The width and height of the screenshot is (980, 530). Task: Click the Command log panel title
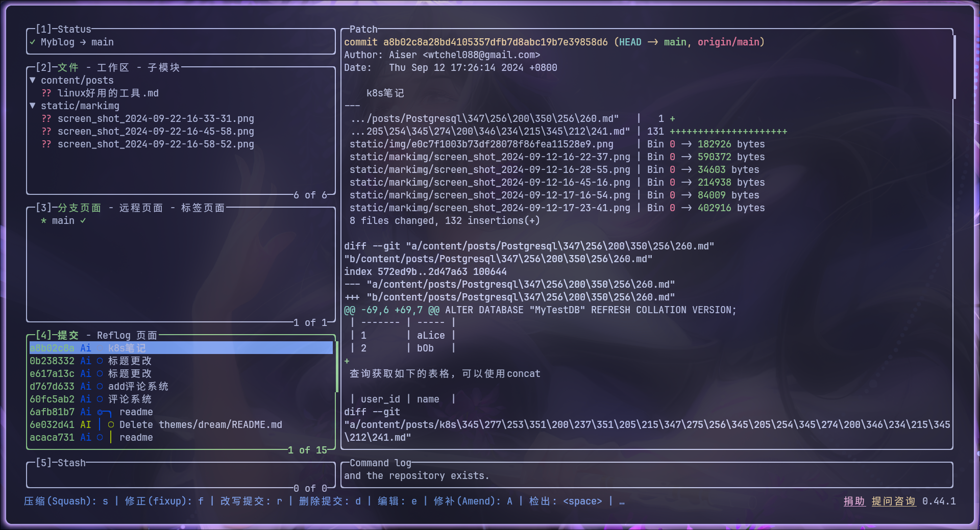coord(380,463)
